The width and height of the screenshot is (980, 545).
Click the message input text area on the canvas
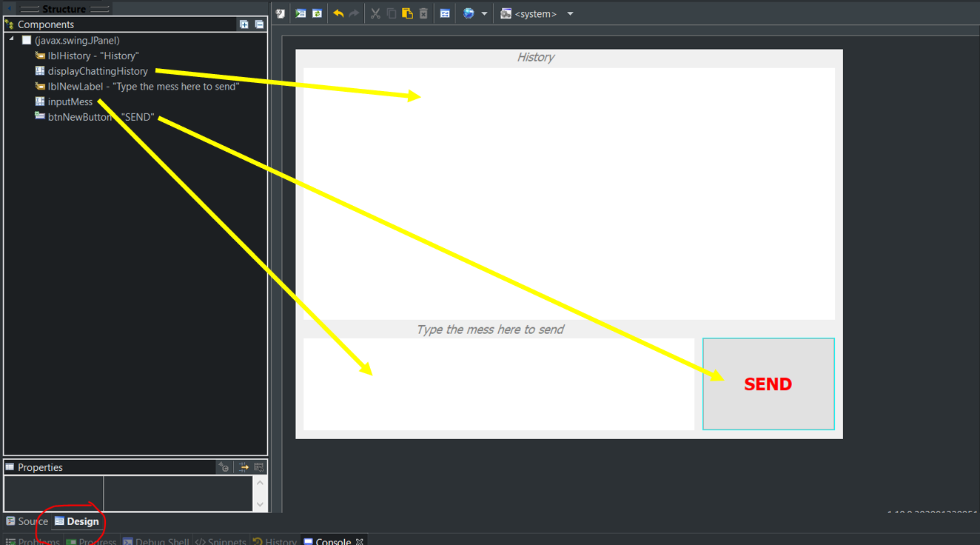498,384
